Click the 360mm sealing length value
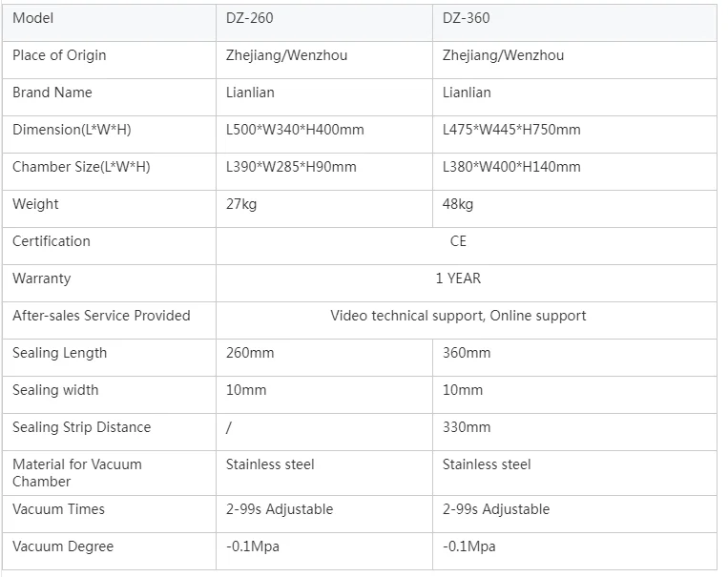 pyautogui.click(x=467, y=353)
